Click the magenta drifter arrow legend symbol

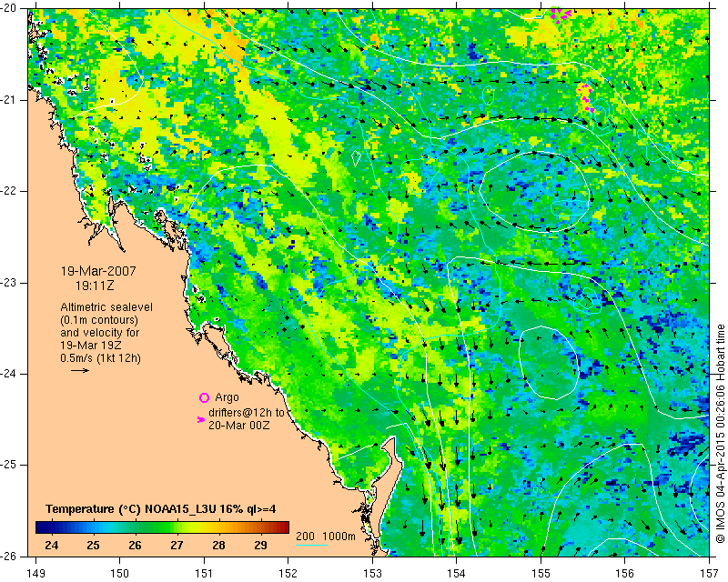pos(201,419)
